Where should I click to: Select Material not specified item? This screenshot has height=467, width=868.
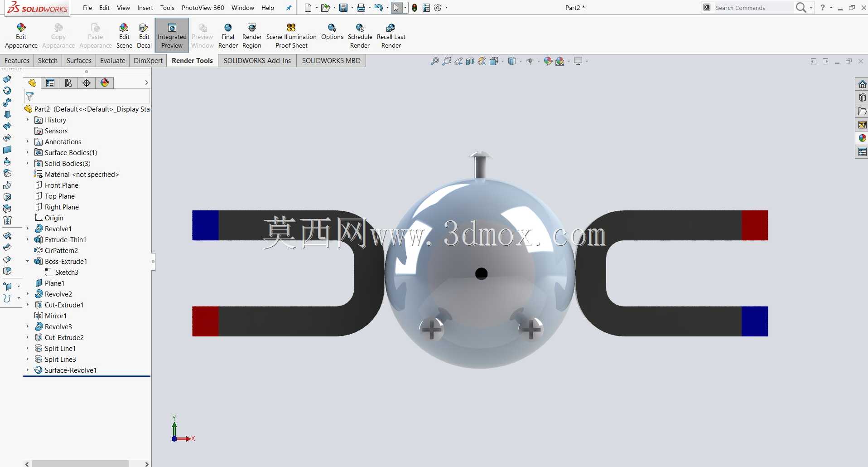(x=77, y=174)
